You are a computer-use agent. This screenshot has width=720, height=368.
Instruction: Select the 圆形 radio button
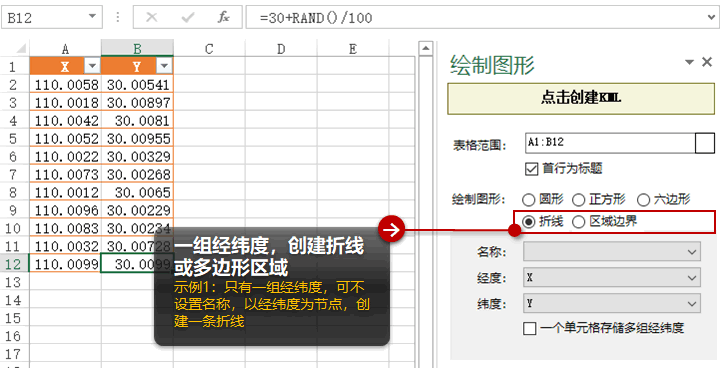[x=529, y=199]
